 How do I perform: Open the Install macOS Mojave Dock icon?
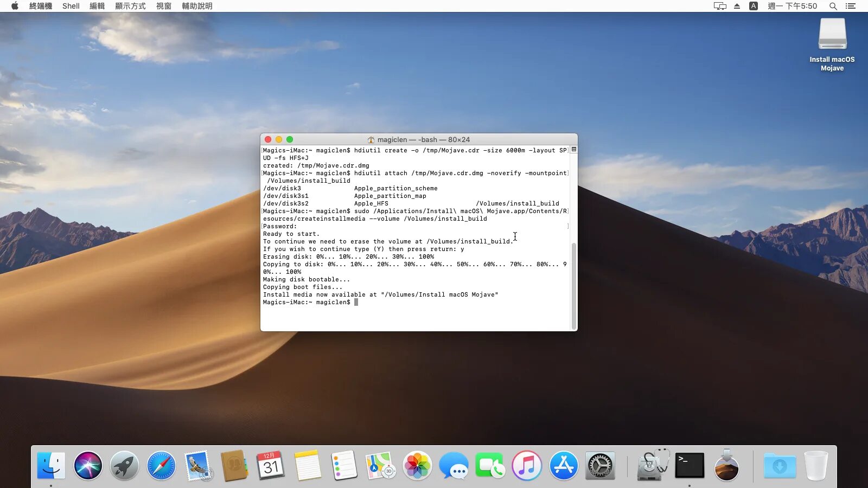(x=726, y=465)
